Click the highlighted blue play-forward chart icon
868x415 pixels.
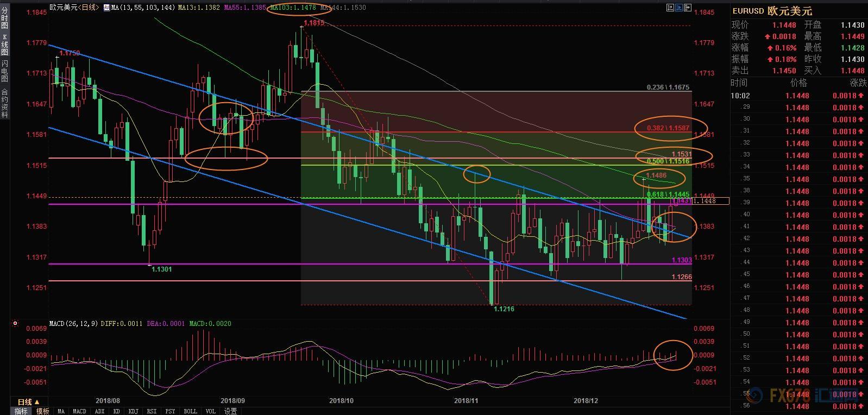tap(678, 8)
